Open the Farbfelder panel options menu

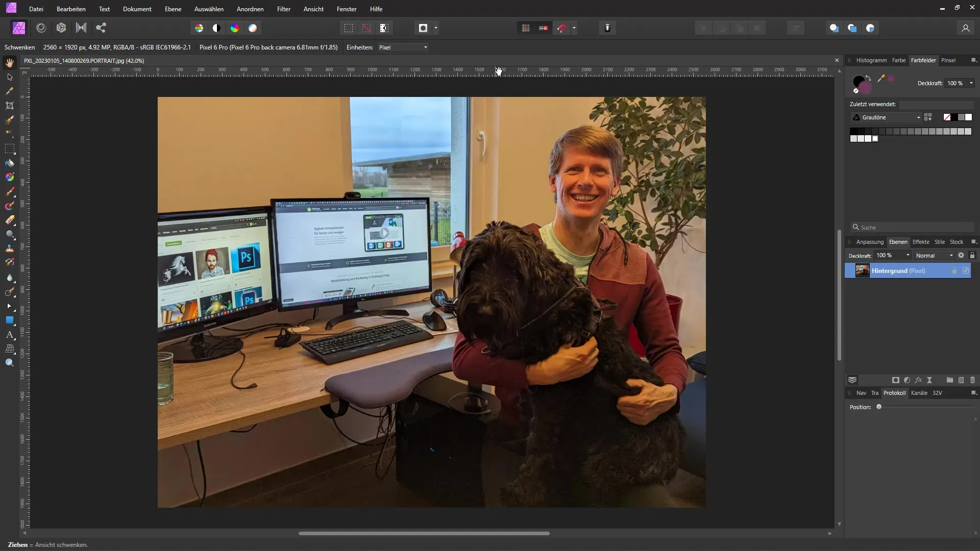click(x=973, y=60)
